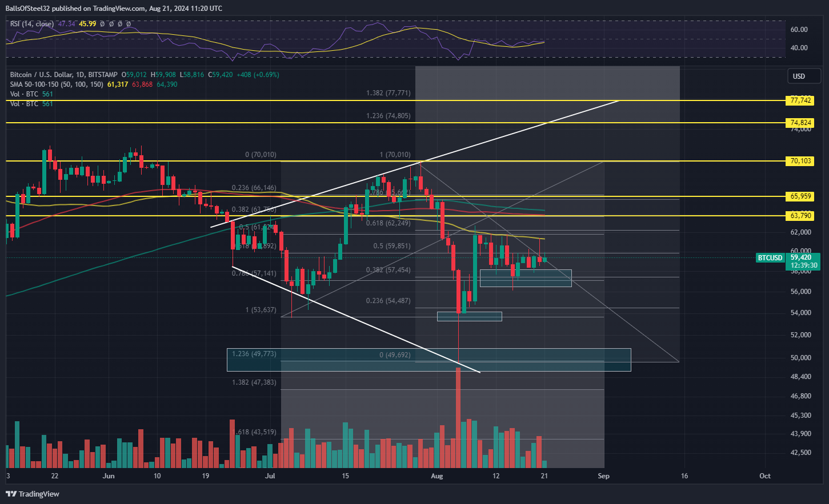The height and width of the screenshot is (504, 829).
Task: Select the SMA 100 value 63,868
Action: click(142, 84)
